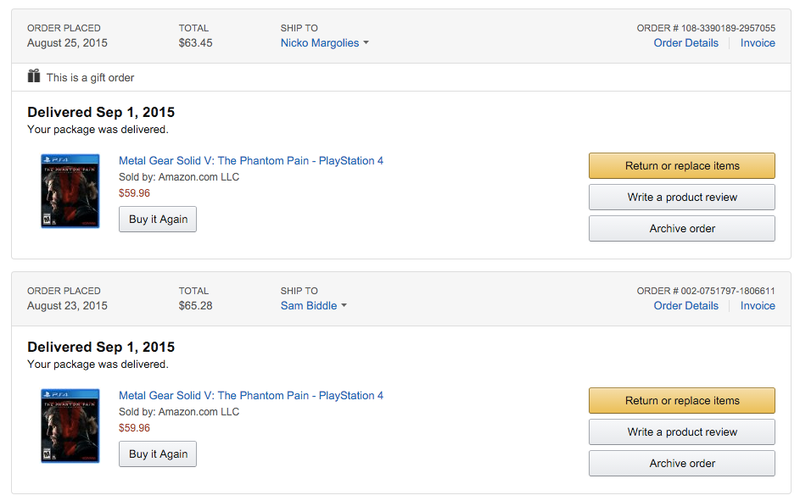Image resolution: width=800 pixels, height=501 pixels.
Task: Return or replace items in the August 23 order
Action: (x=682, y=400)
